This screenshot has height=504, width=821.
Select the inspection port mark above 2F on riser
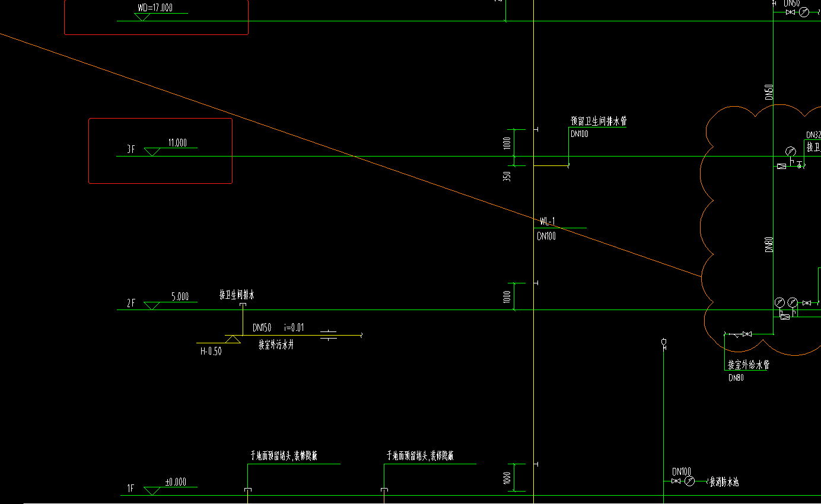point(536,283)
